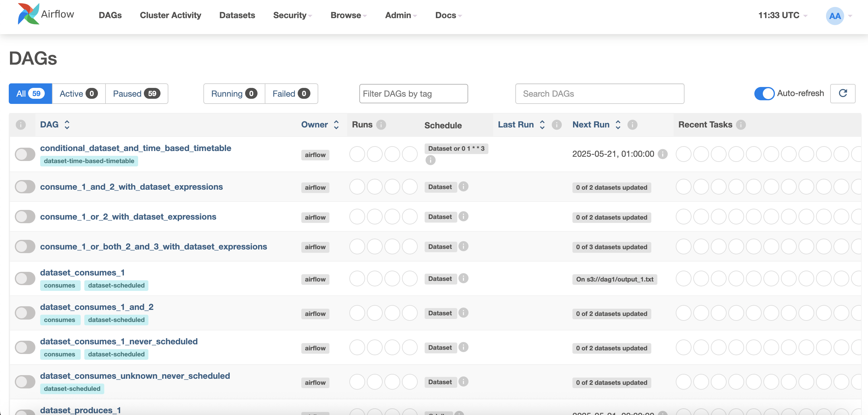Viewport: 868px width, 415px height.
Task: Go to Cluster Activity page
Action: [x=170, y=15]
